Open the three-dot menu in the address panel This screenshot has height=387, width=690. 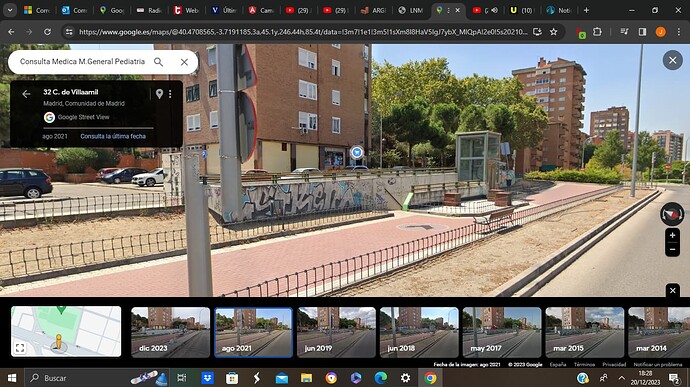point(170,93)
